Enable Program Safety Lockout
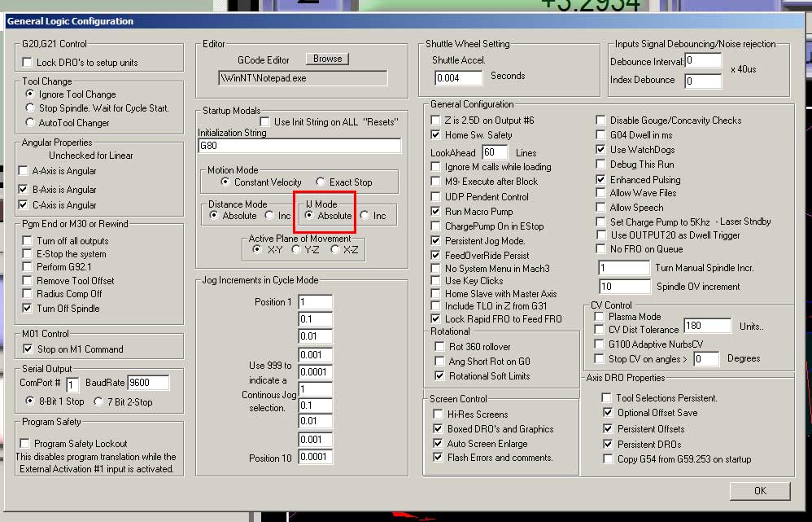This screenshot has width=812, height=522. 25,444
